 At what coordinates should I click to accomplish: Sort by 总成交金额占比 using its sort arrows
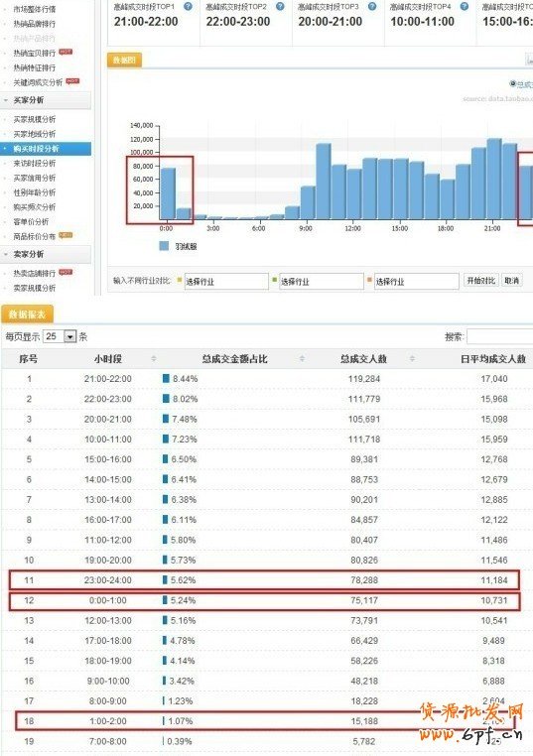pos(302,358)
